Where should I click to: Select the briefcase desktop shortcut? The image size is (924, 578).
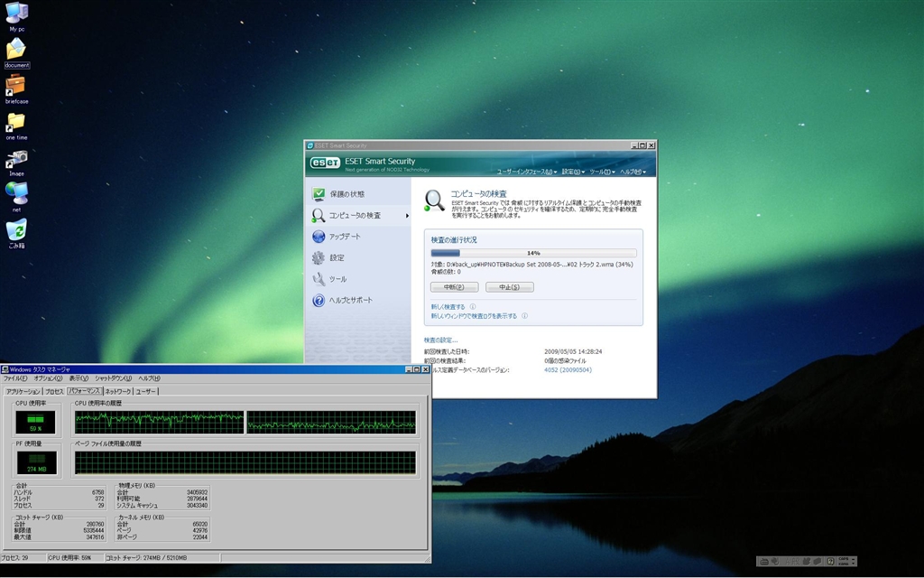click(16, 86)
